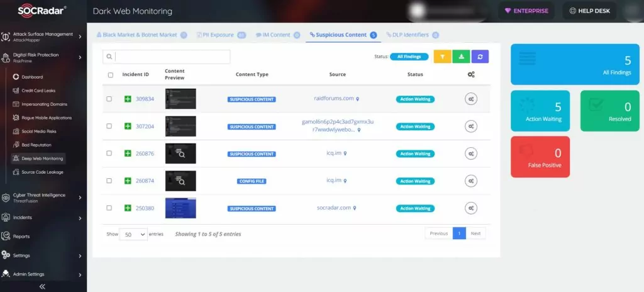Image resolution: width=644 pixels, height=292 pixels.
Task: Open the column settings gears icon
Action: point(471,74)
